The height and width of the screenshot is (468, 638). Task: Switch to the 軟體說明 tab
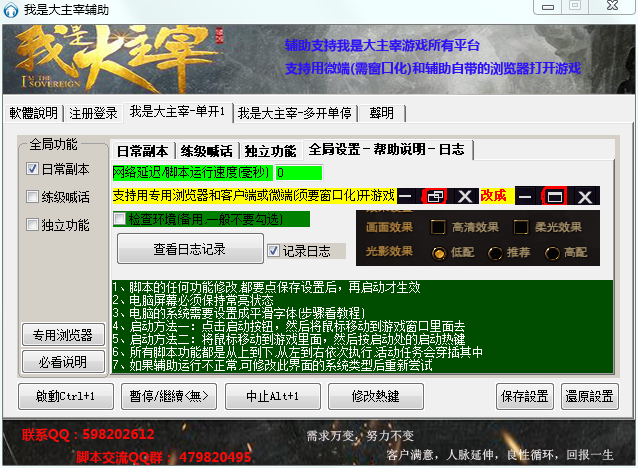click(35, 112)
